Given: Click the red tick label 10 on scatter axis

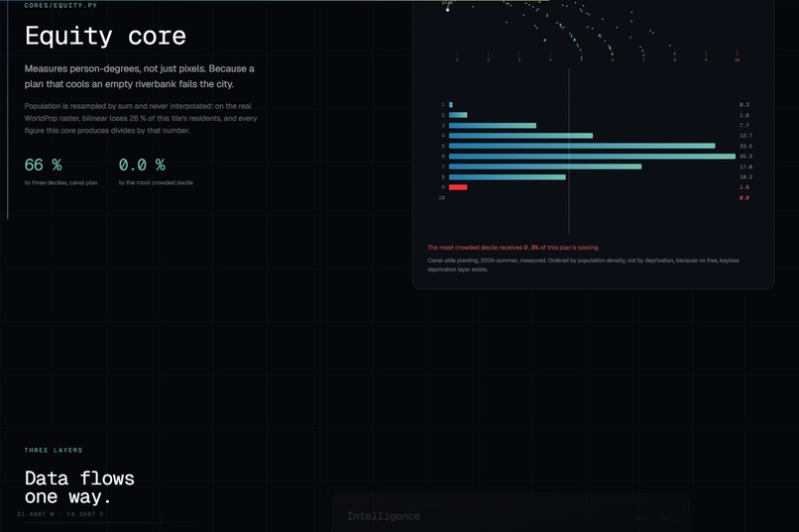Looking at the screenshot, I should [737, 60].
